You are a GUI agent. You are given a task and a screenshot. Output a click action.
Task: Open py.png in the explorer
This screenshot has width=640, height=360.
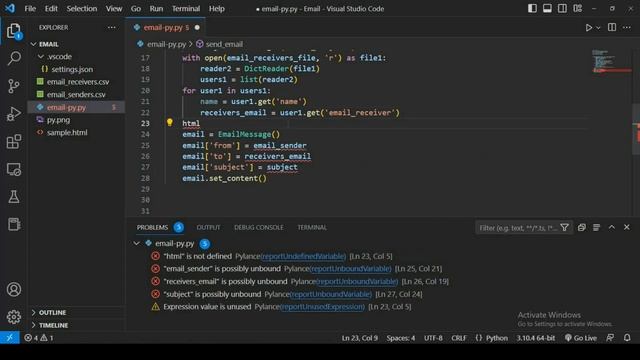point(77,120)
